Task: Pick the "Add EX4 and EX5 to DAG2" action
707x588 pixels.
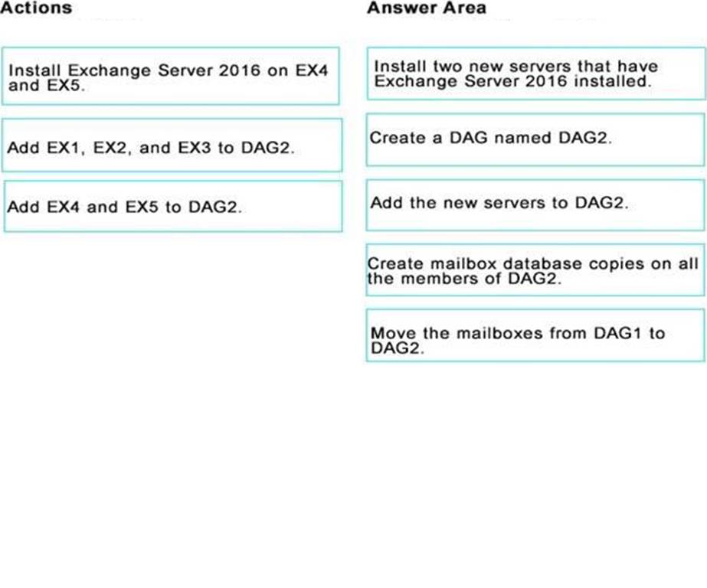Action: 172,207
